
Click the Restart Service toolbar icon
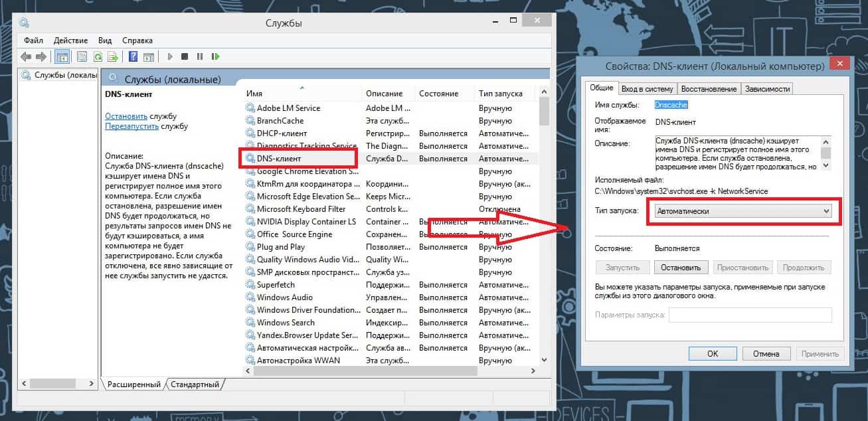coord(216,57)
